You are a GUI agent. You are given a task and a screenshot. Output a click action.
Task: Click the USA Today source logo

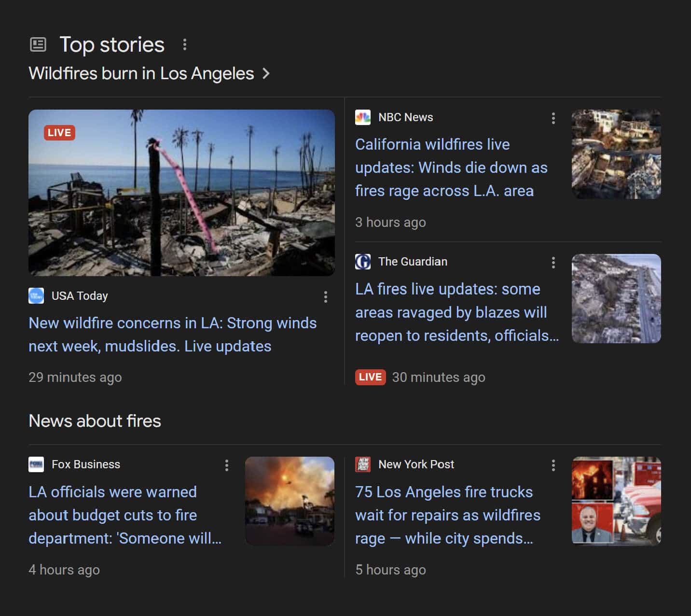36,295
